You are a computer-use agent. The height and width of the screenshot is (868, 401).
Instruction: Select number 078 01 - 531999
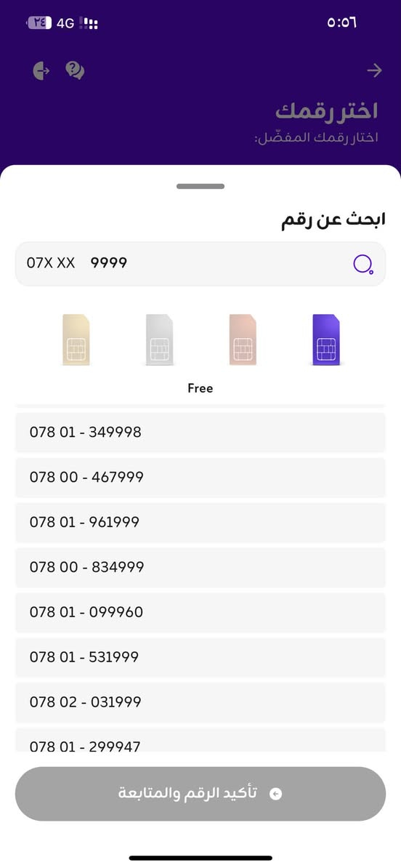tap(200, 657)
